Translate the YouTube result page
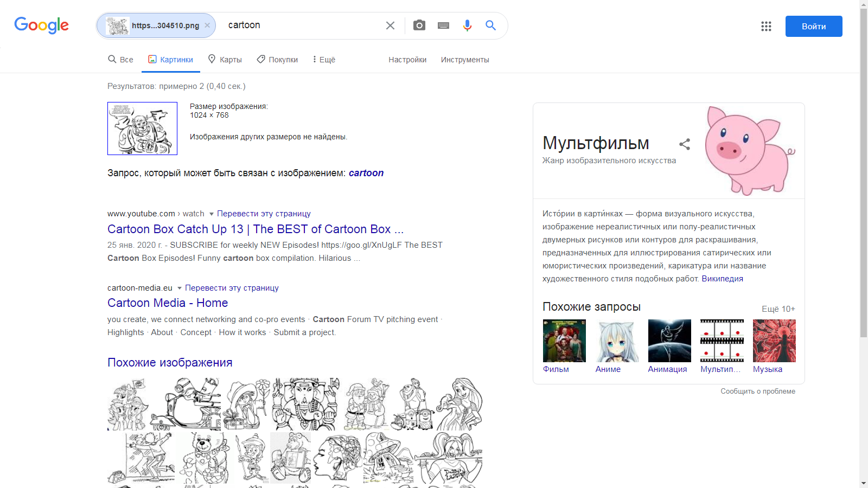The image size is (868, 488). (x=264, y=214)
